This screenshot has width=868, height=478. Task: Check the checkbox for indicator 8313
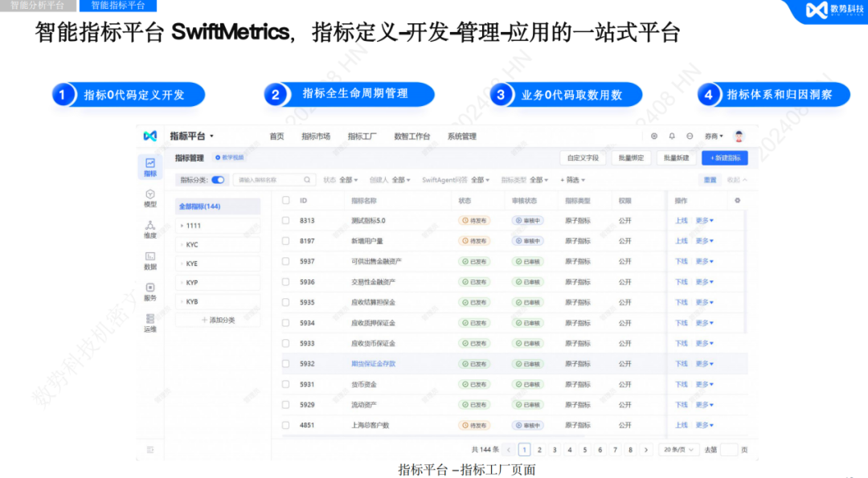[x=285, y=221]
